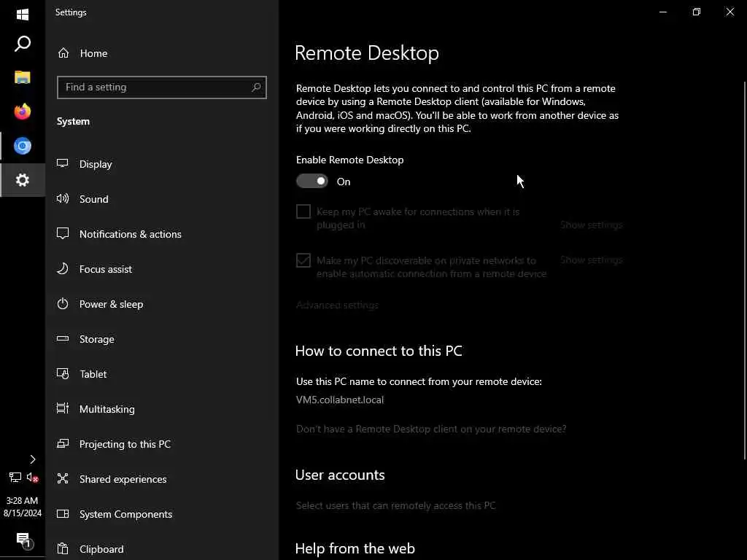Check Keep my PC awake checkbox
This screenshot has height=560, width=747.
pos(303,212)
